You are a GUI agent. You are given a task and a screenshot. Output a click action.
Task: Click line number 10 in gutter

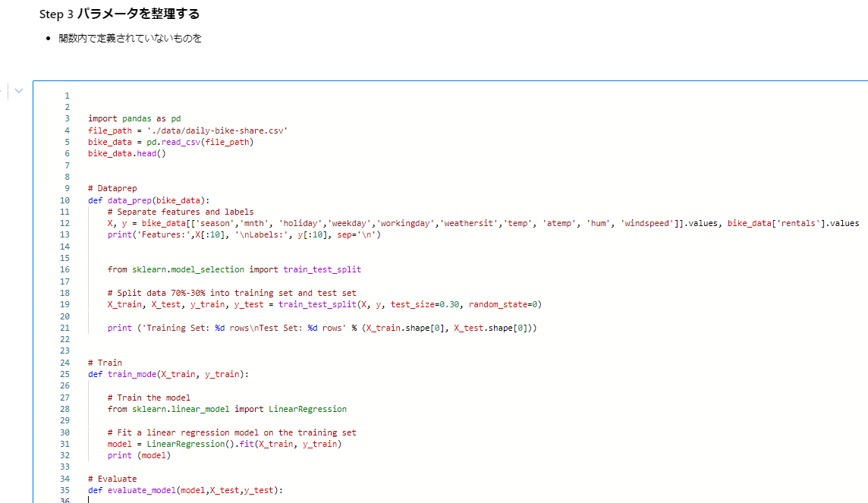pos(64,200)
